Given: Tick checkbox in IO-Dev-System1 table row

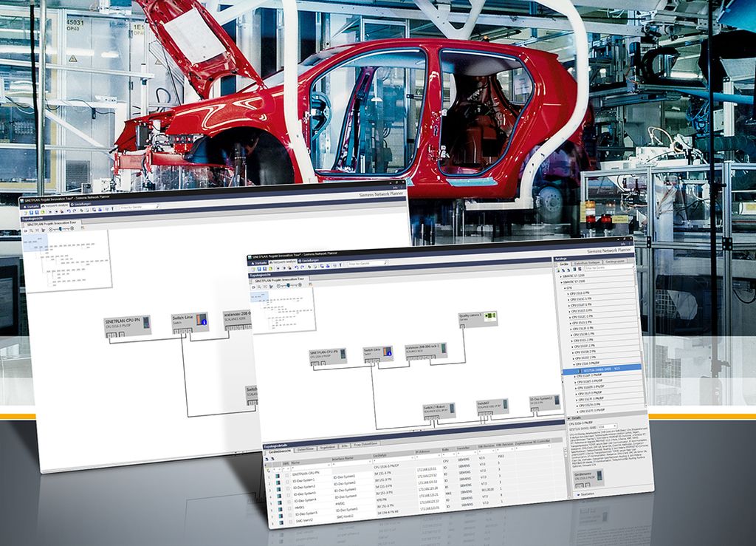Looking at the screenshot, I should click(x=288, y=482).
